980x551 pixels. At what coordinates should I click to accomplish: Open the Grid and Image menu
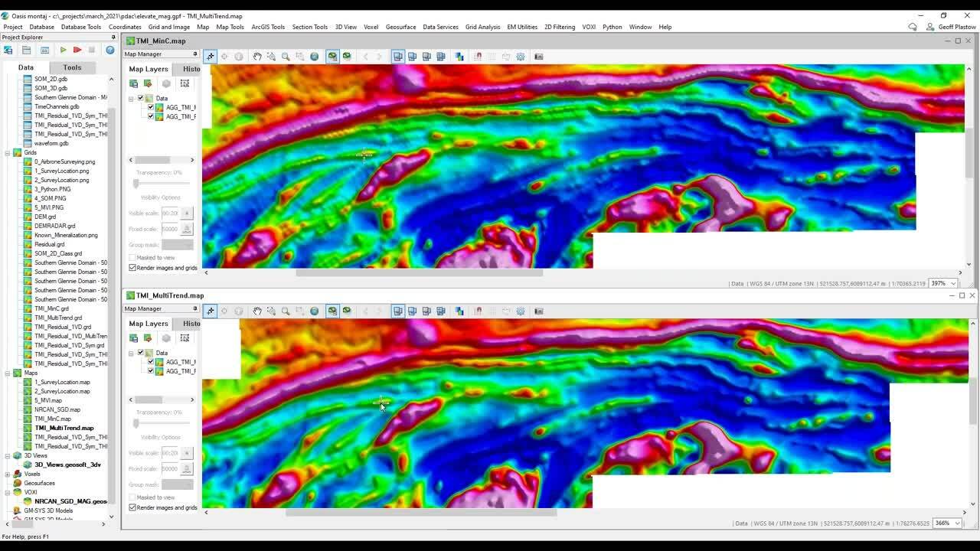(x=169, y=27)
